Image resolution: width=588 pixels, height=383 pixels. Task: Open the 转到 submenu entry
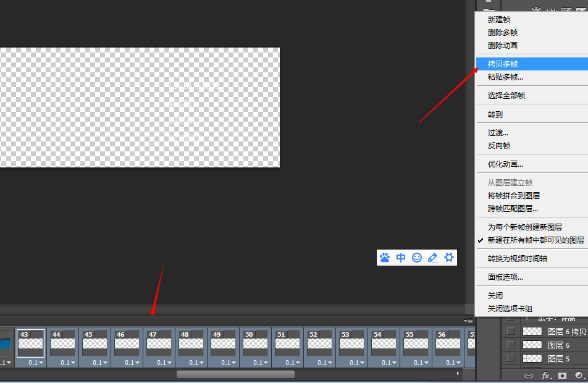pyautogui.click(x=532, y=114)
